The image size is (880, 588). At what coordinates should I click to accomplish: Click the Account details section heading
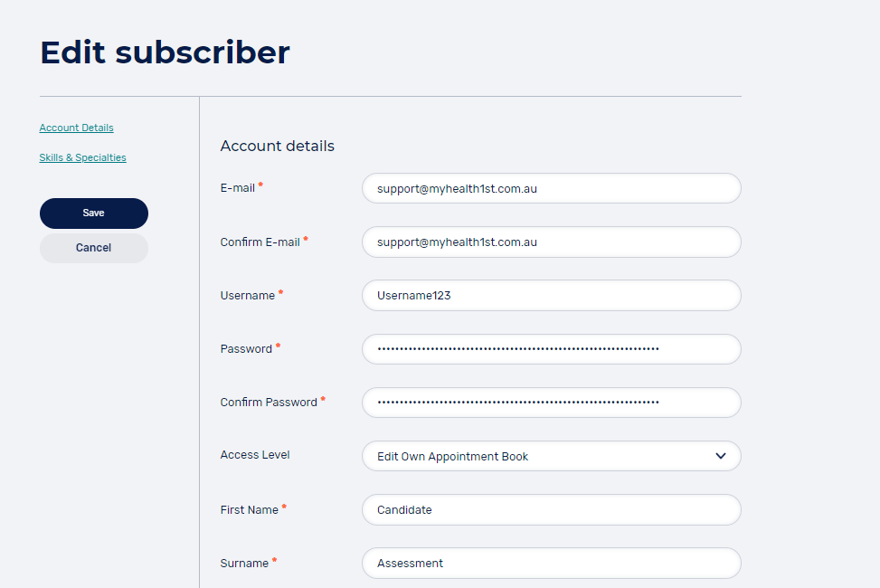278,147
